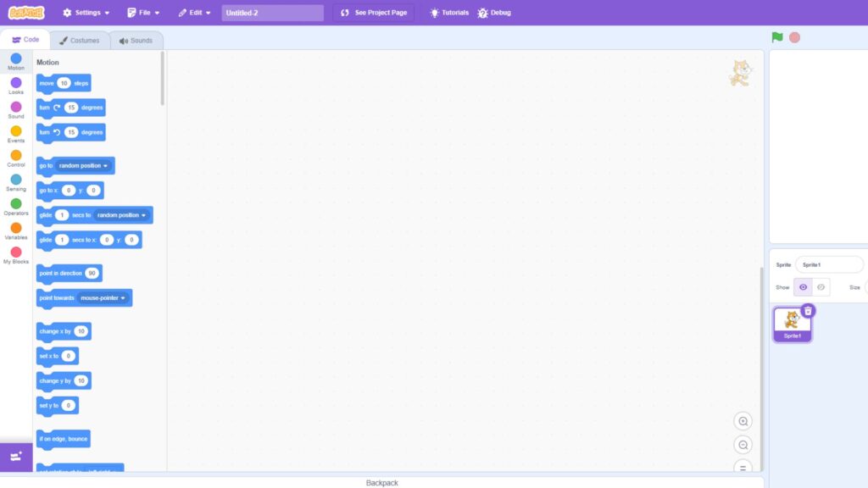Click the block palette scrollbar
Screen dimensions: 868x488
click(x=162, y=79)
